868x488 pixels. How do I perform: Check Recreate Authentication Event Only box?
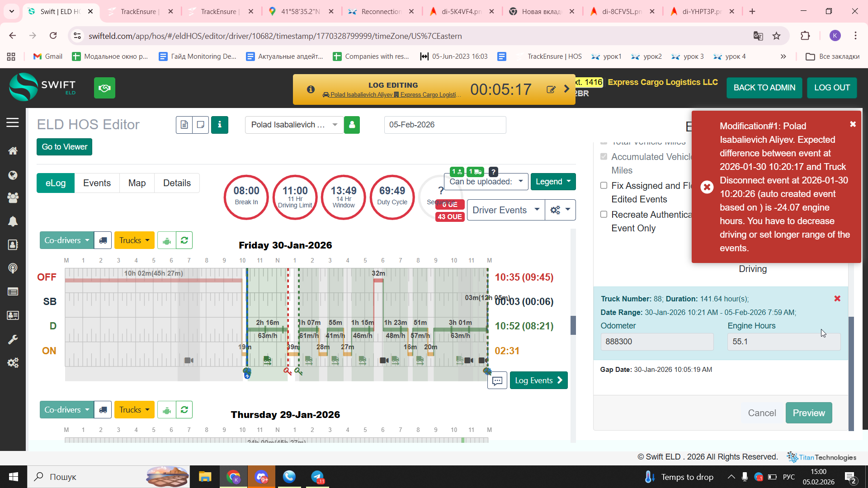click(x=604, y=214)
